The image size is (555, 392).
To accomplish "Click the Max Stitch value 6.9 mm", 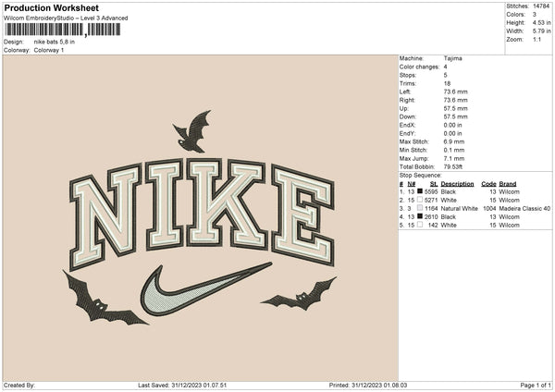I will (x=454, y=141).
